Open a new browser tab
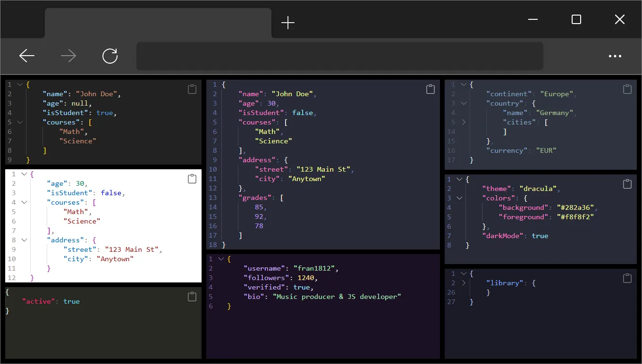 (x=287, y=23)
